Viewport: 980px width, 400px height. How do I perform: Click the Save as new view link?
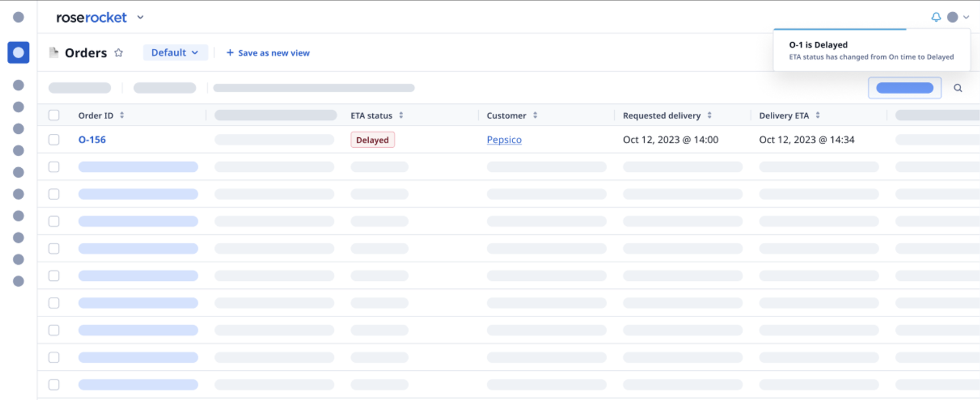[268, 53]
